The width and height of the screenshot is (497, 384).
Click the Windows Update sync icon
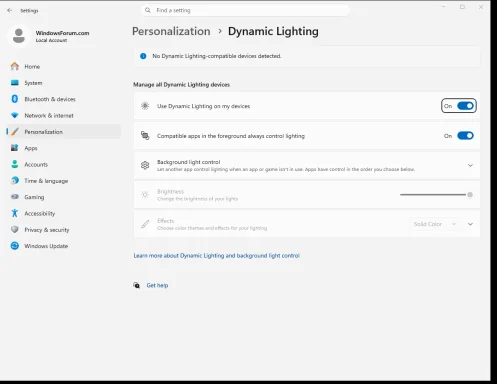[15, 246]
